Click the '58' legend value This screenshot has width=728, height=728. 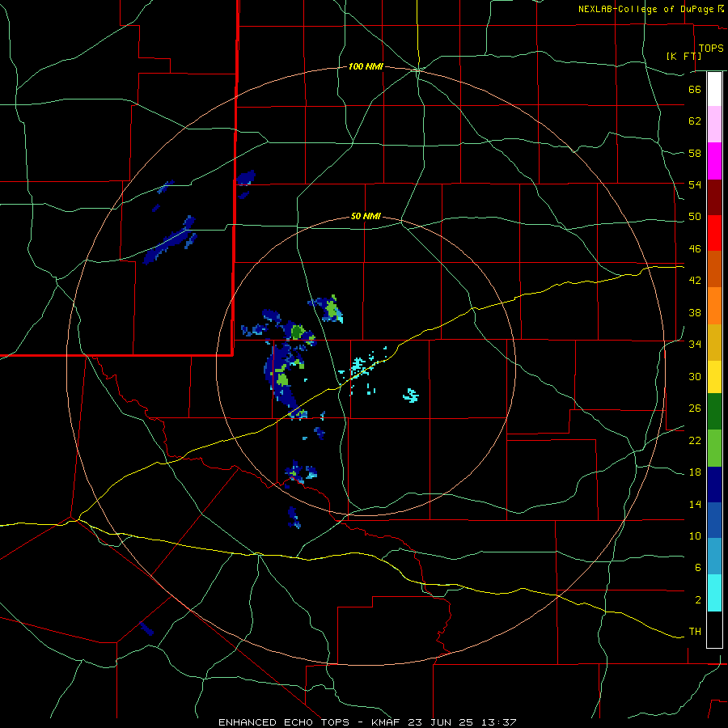695,153
